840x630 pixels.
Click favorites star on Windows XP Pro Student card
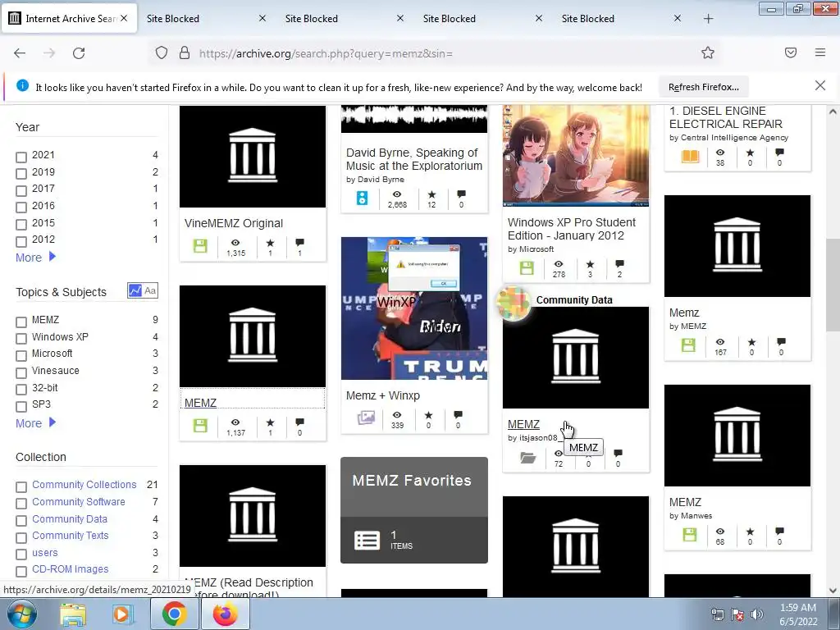tap(590, 264)
